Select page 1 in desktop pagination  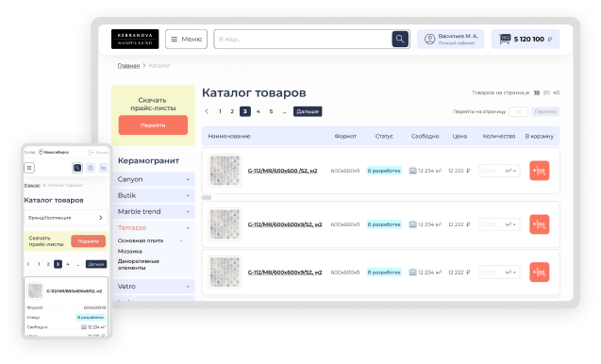pyautogui.click(x=220, y=111)
